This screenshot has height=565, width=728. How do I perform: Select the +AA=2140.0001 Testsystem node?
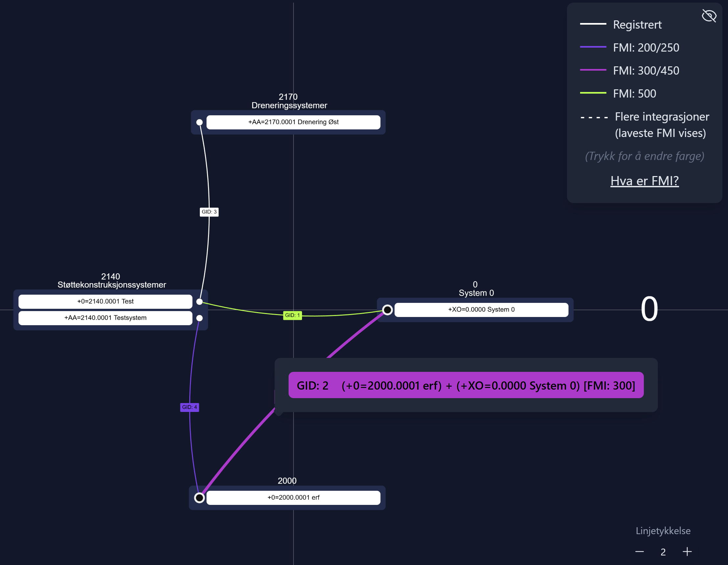[x=105, y=318]
